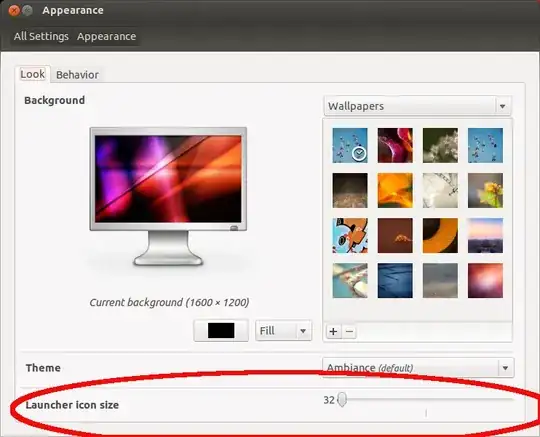Expand the Fill placement dropdown
Screen dimensions: 540x437
(283, 331)
